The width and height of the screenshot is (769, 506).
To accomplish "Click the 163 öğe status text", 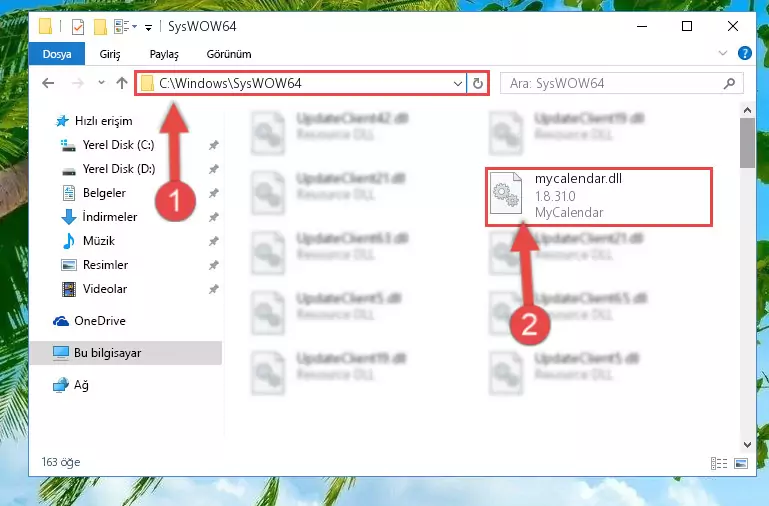I will (61, 462).
